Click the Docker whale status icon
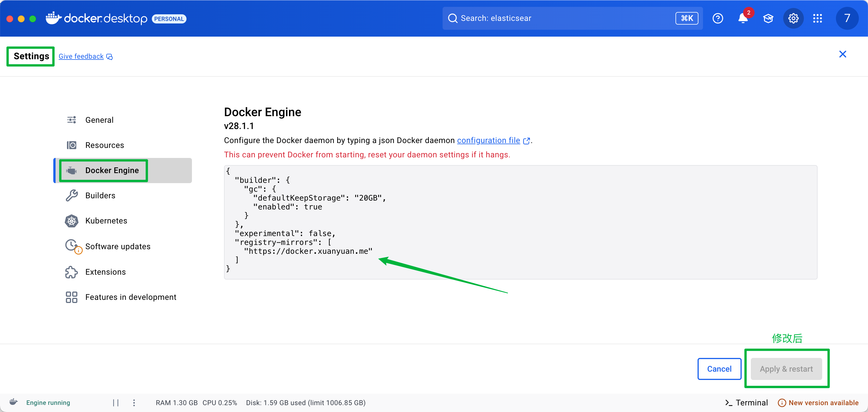Screen dimensions: 868x412 point(13,402)
